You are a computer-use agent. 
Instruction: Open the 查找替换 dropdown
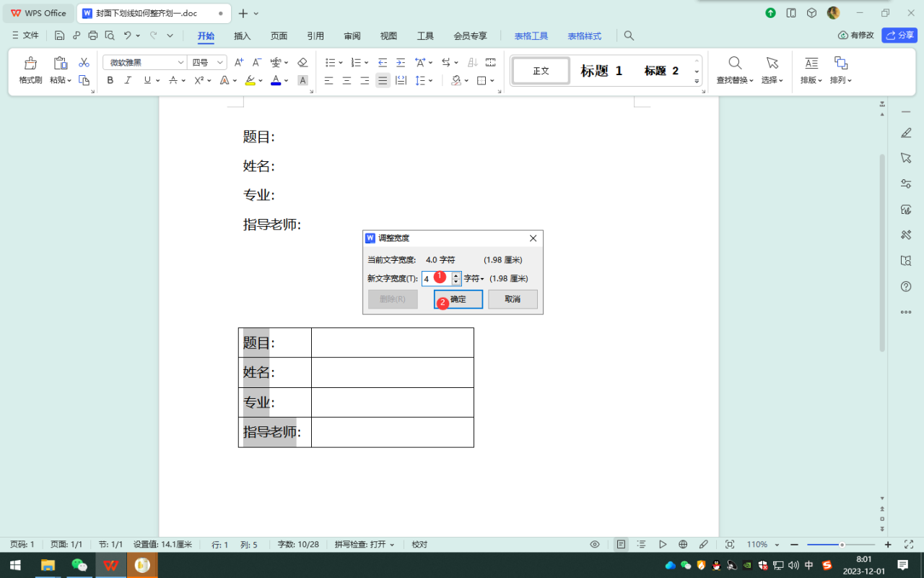click(x=735, y=80)
